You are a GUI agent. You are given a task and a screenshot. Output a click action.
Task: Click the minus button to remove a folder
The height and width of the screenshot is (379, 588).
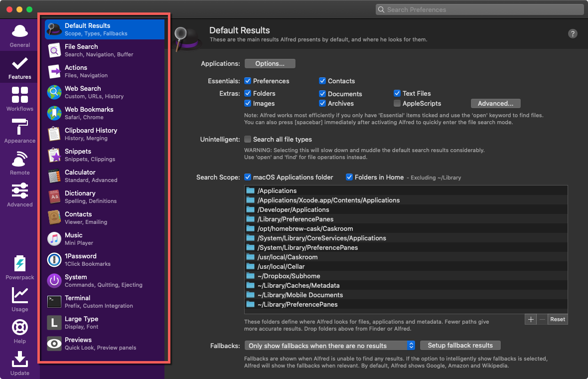coord(542,319)
